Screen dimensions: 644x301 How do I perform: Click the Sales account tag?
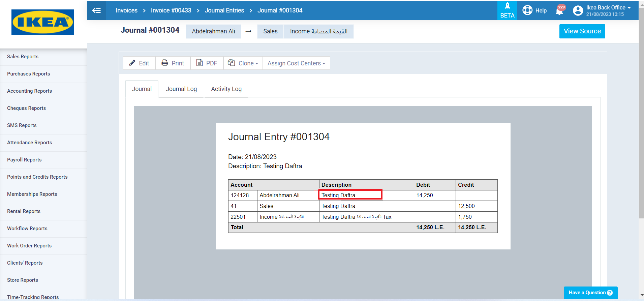(270, 31)
